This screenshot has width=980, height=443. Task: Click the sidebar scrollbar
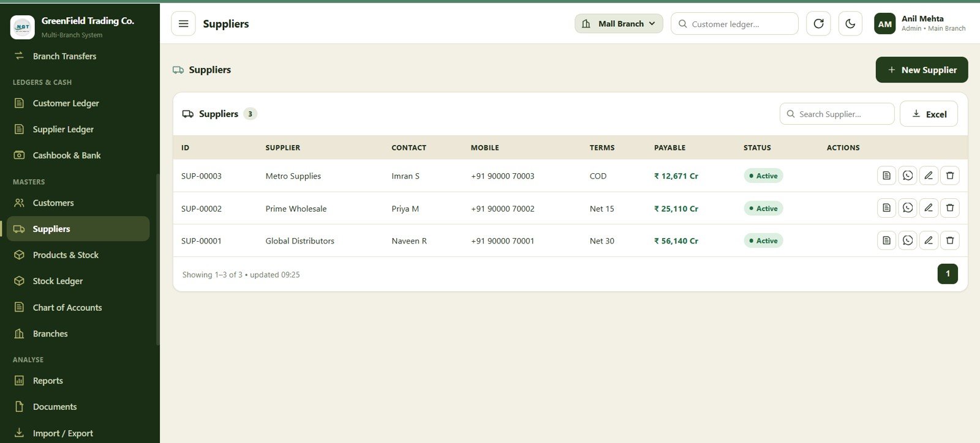tap(158, 259)
